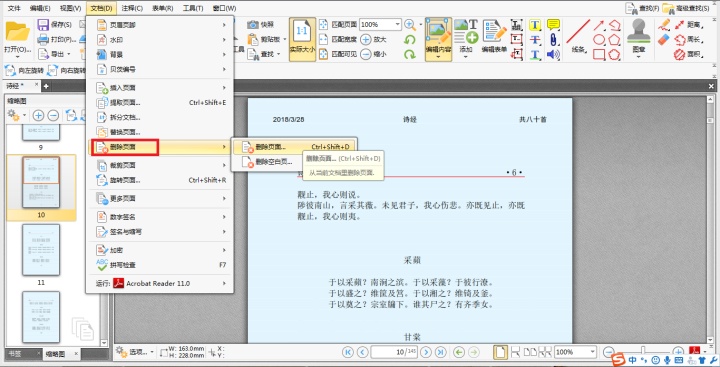Click the 保存(S) save icon
The height and width of the screenshot is (367, 720).
[x=43, y=25]
